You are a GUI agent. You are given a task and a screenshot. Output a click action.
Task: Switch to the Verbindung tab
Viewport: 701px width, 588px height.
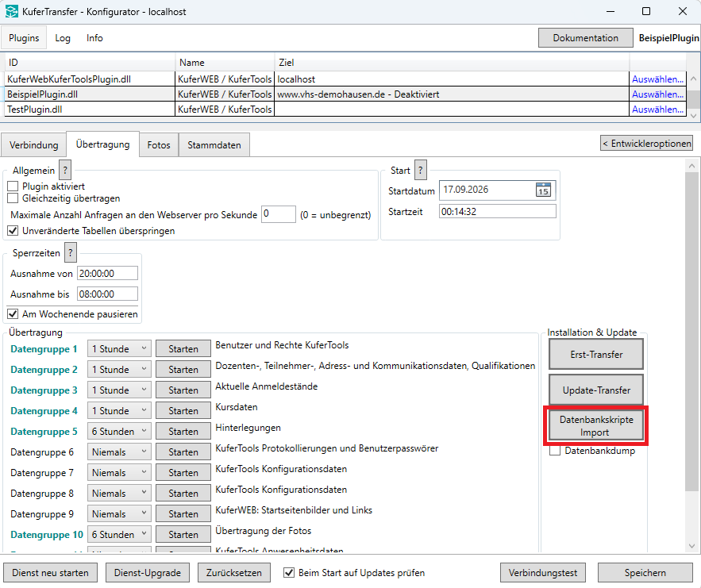[33, 145]
